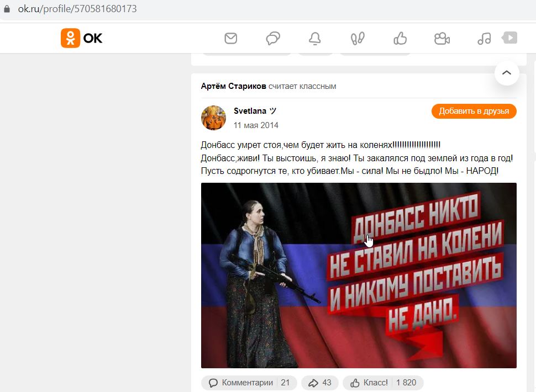
Task: Click the scroll-to-top chevron button
Action: pos(507,73)
